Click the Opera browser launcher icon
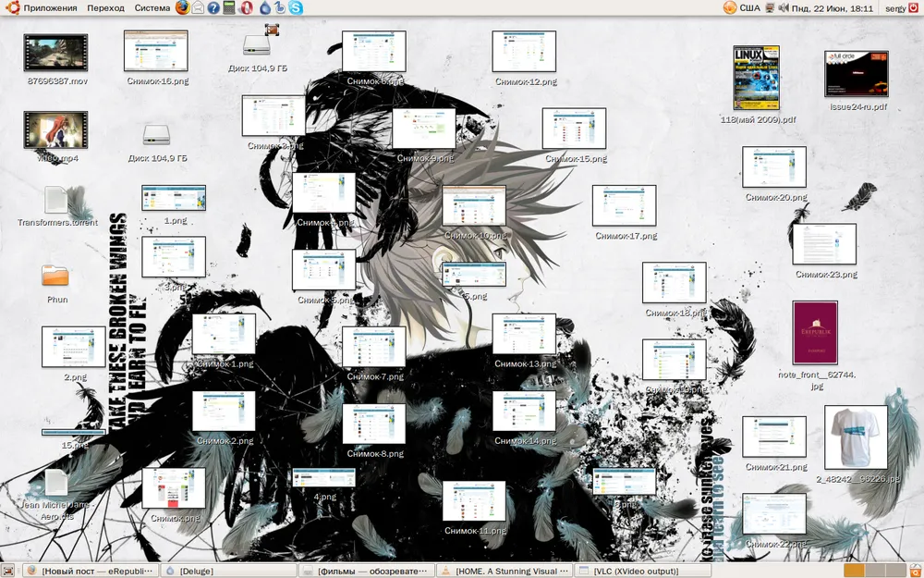 pyautogui.click(x=246, y=8)
